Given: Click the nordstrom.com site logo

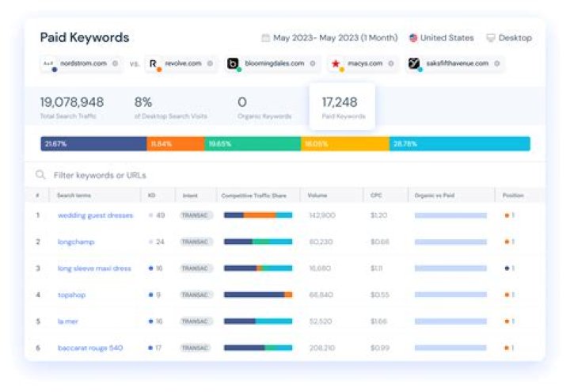Looking at the screenshot, I should pyautogui.click(x=49, y=63).
